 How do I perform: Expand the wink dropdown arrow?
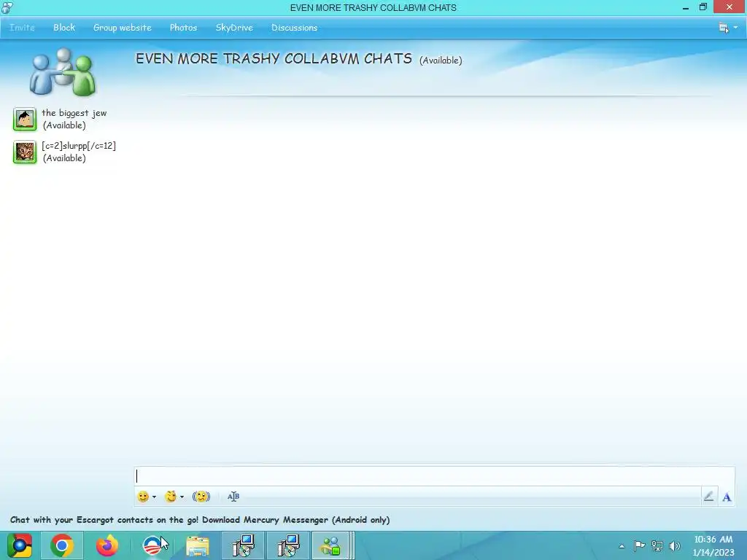point(182,497)
